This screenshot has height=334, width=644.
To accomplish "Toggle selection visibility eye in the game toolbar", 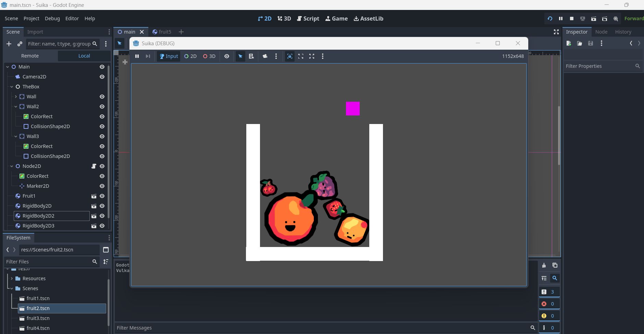I will pos(227,56).
